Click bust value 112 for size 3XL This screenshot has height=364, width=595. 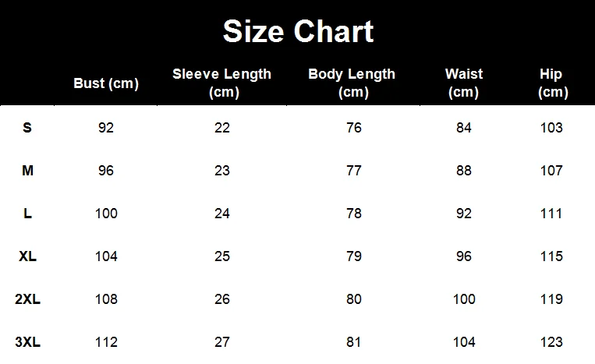pyautogui.click(x=106, y=341)
